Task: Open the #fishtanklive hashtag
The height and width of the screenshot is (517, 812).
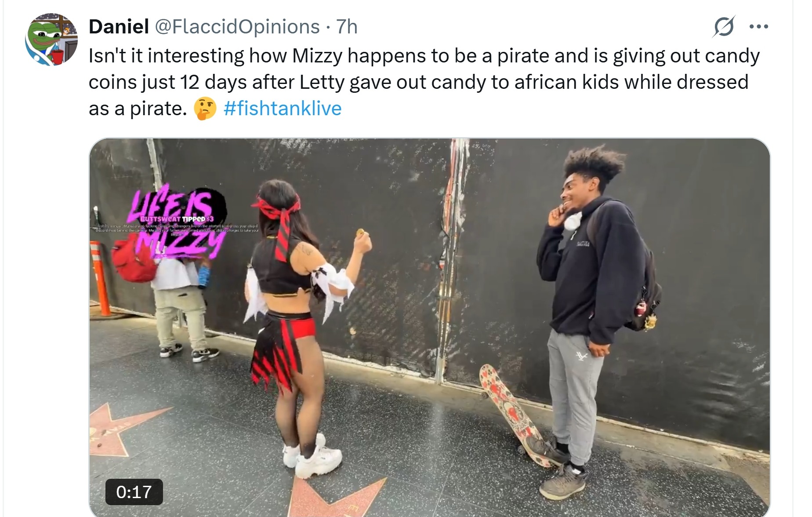Action: (x=283, y=108)
